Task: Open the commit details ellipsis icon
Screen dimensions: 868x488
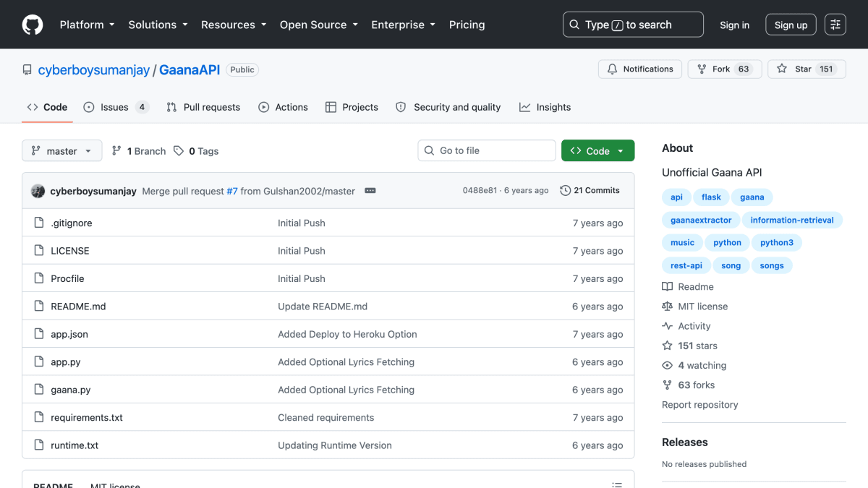Action: [x=370, y=191]
